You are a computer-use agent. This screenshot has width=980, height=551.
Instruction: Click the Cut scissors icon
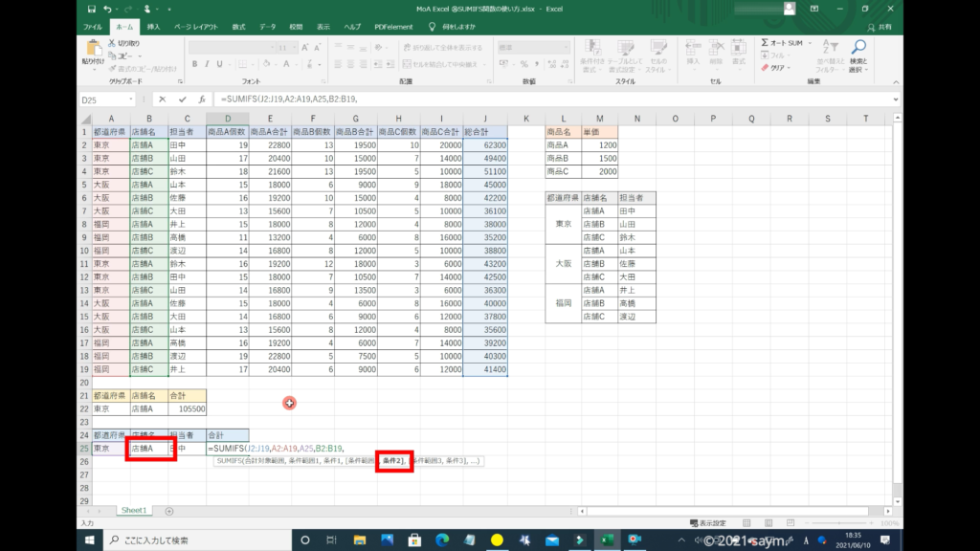[112, 43]
